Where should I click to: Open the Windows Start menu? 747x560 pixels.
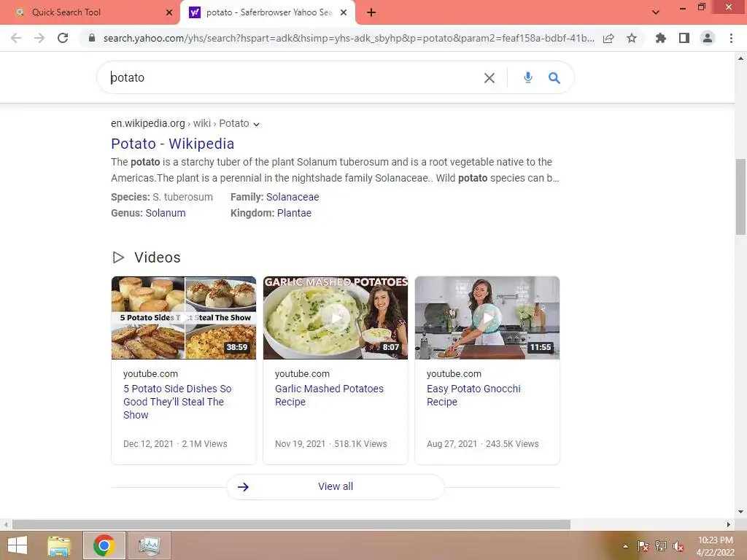coord(18,545)
